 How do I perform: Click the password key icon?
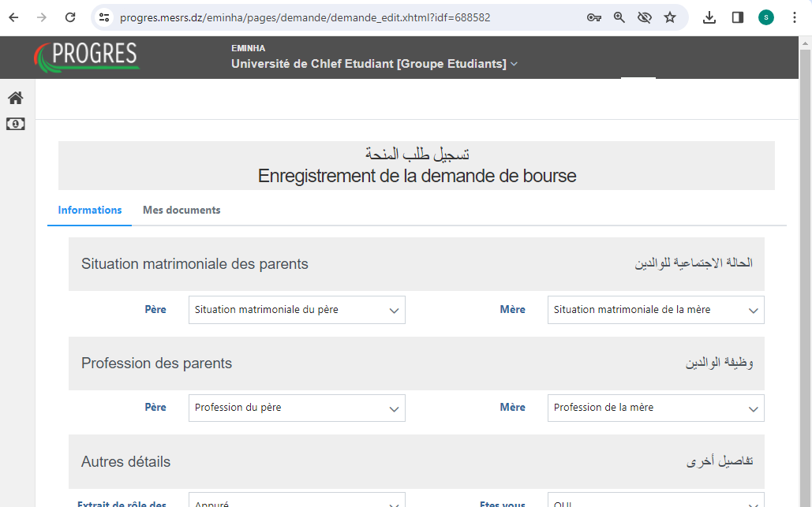pyautogui.click(x=594, y=17)
